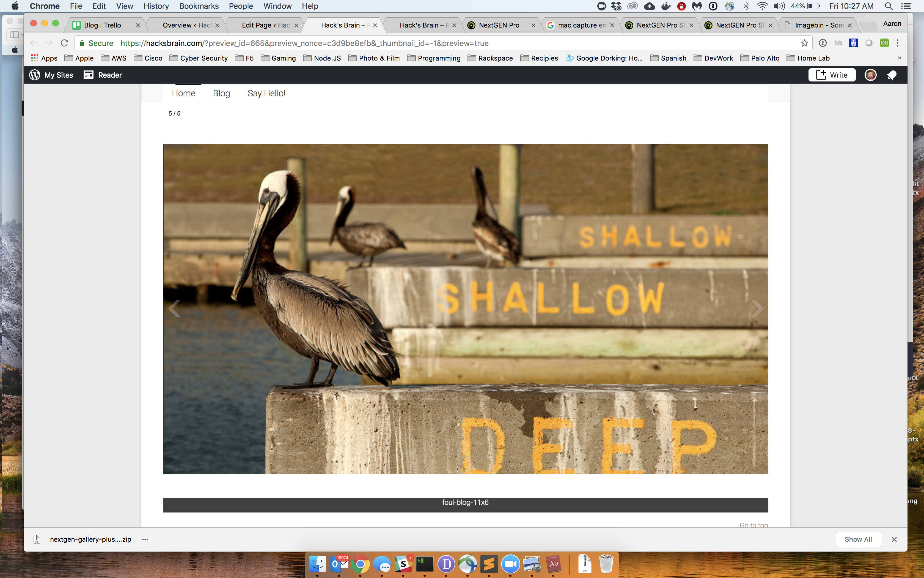Close the downloads bar
This screenshot has width=924, height=578.
(x=894, y=539)
